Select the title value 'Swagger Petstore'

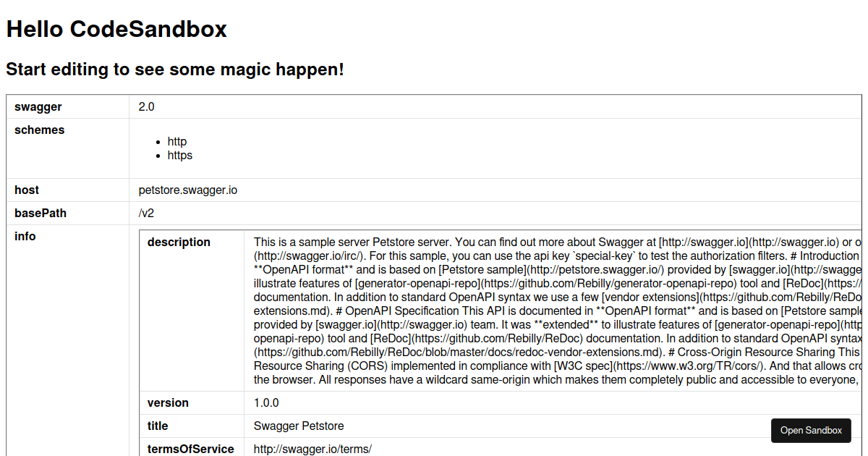[x=299, y=426]
